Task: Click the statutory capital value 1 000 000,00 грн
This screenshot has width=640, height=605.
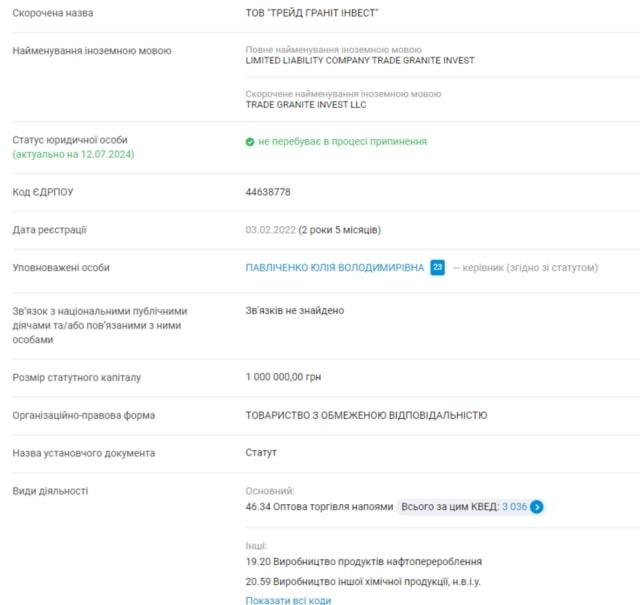Action: [x=283, y=377]
